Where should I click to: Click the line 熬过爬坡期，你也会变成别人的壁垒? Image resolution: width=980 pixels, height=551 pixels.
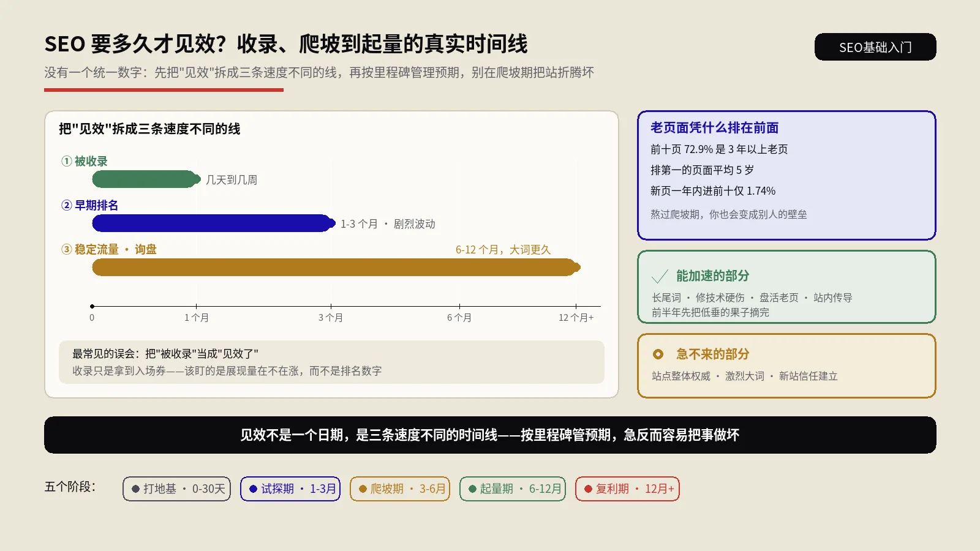click(729, 214)
